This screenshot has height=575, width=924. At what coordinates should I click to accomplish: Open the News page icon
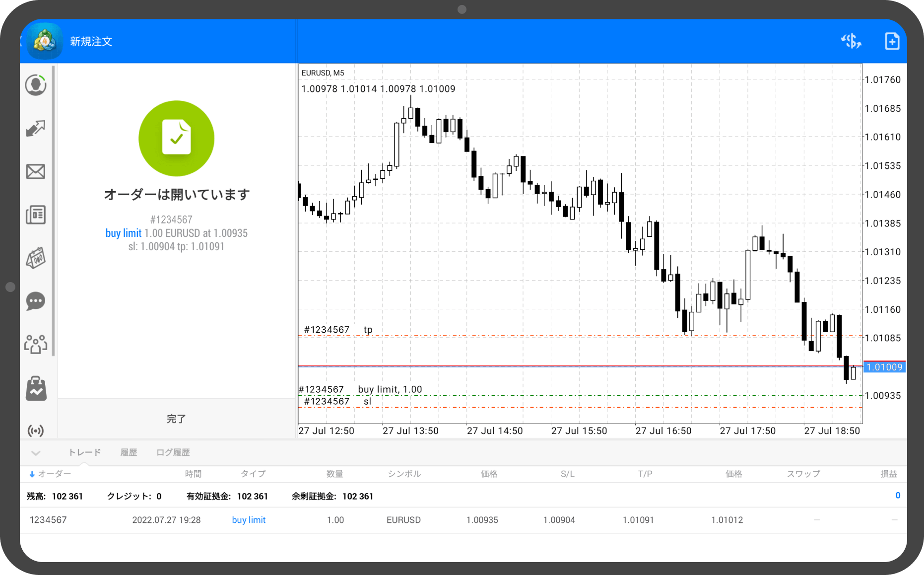[36, 215]
